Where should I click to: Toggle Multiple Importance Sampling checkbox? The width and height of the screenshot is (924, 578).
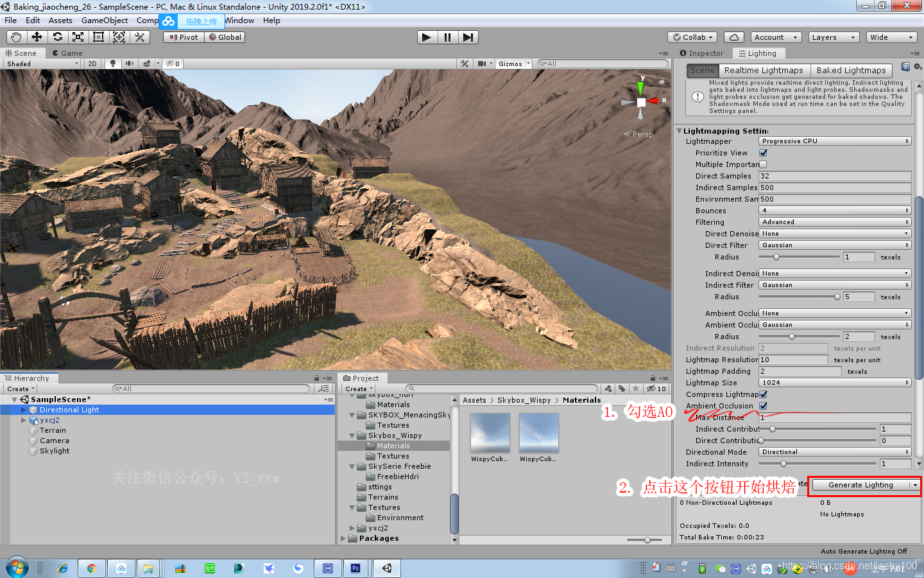763,164
